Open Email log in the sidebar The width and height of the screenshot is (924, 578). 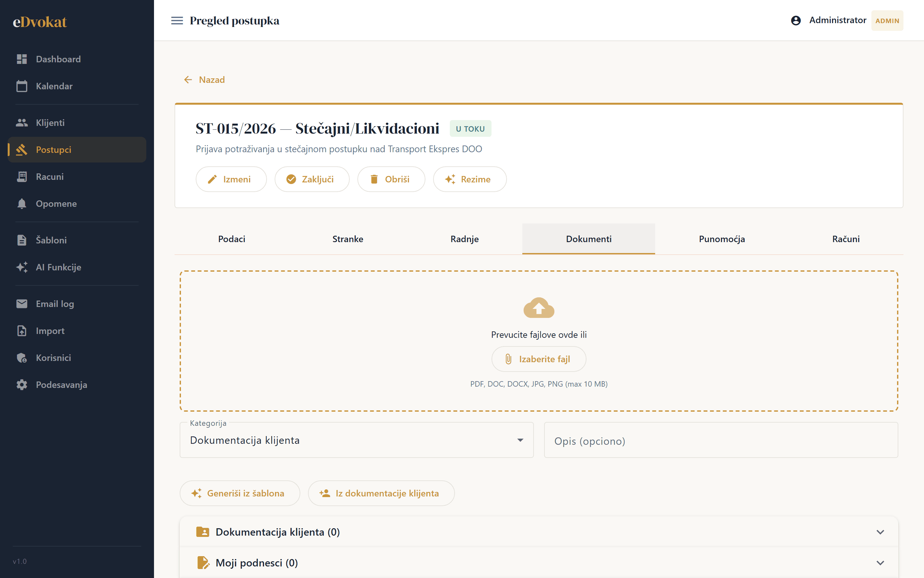pyautogui.click(x=77, y=303)
